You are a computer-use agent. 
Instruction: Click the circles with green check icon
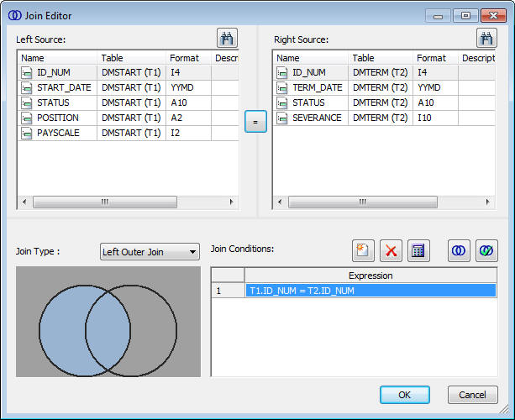coord(486,251)
